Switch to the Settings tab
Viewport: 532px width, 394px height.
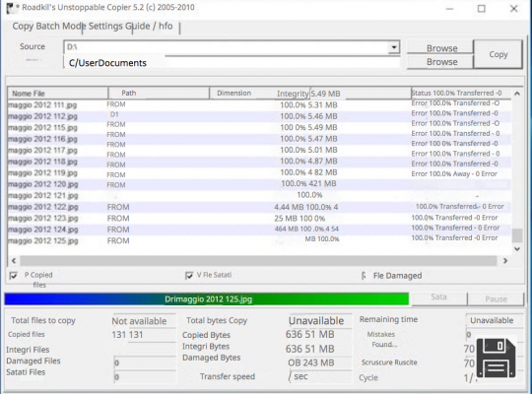tap(106, 27)
